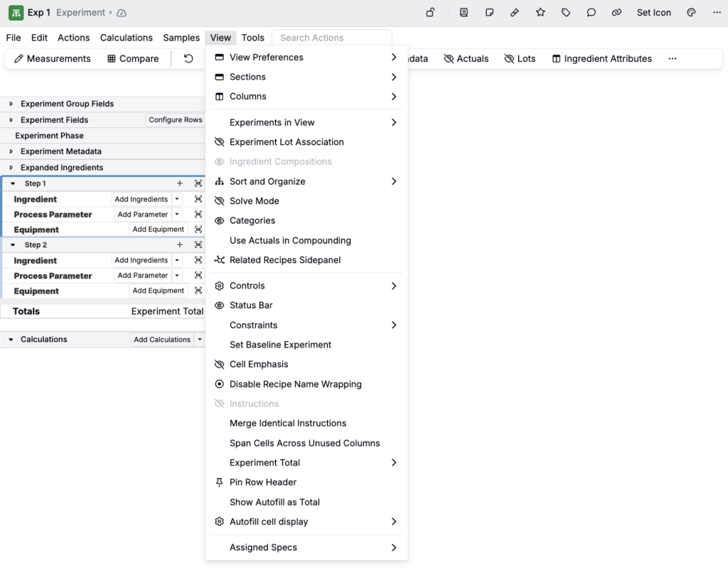Toggle Status Bar visibility
This screenshot has height=570, width=728.
[251, 306]
